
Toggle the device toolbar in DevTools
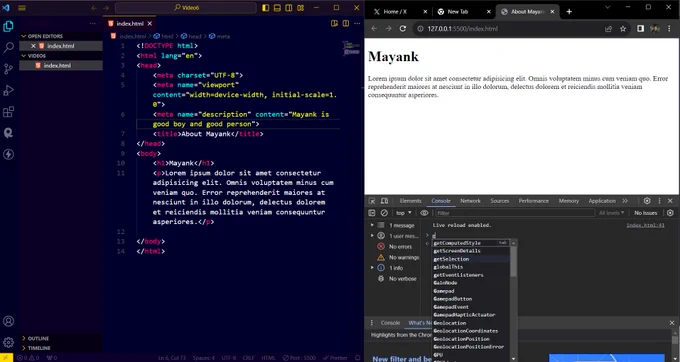(x=384, y=201)
